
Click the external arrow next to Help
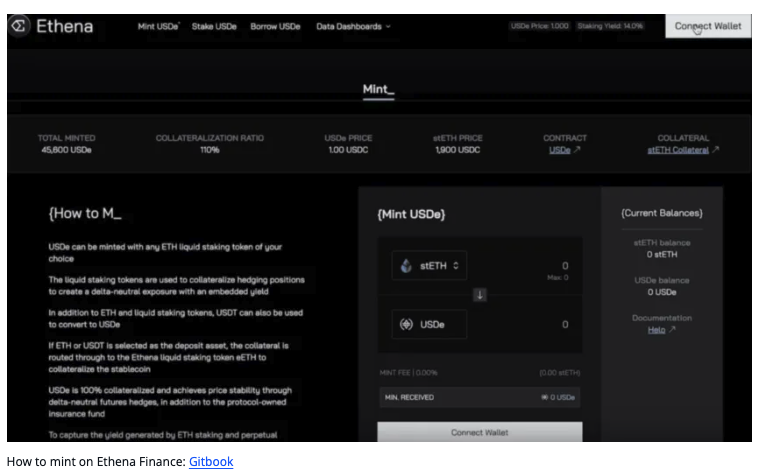click(672, 330)
